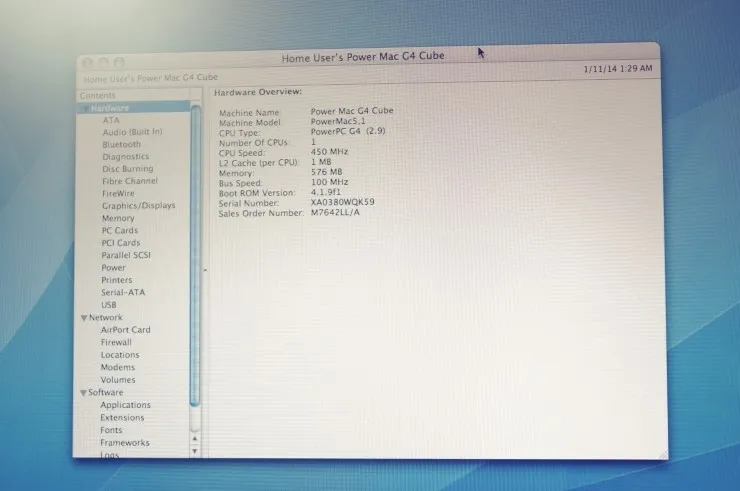This screenshot has height=491, width=740.
Task: Click the window resize corner grip
Action: (x=663, y=455)
